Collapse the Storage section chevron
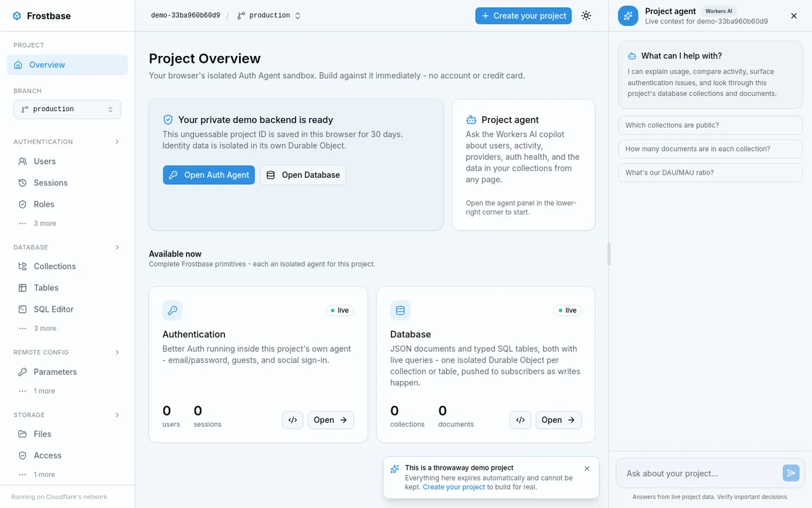Screen dimensions: 812x508 click(x=117, y=415)
